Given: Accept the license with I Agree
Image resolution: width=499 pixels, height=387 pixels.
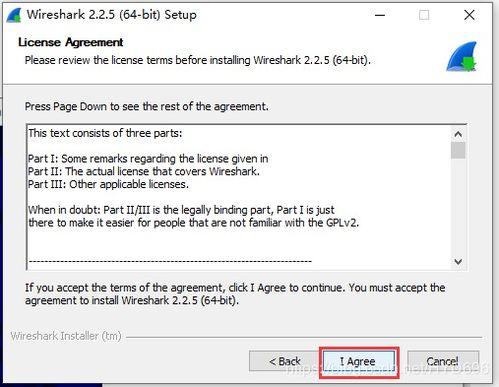Looking at the screenshot, I should click(x=359, y=361).
